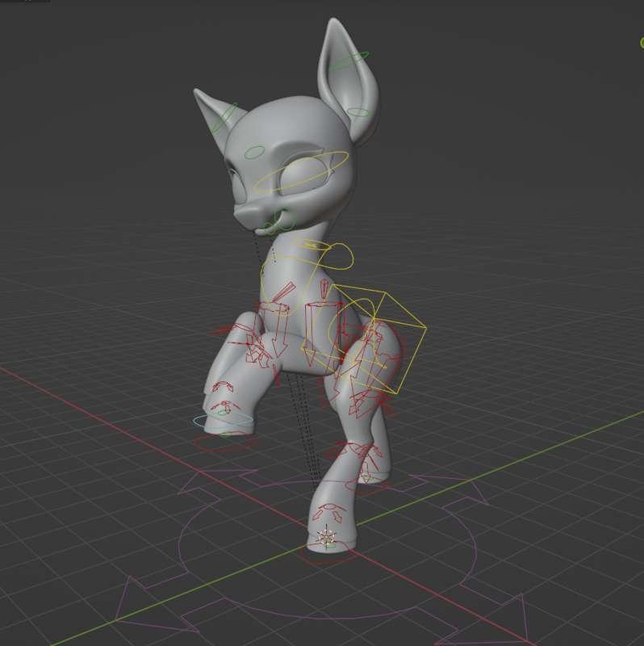Select purple root arrow at lower left
This screenshot has width=644, height=646.
[157, 606]
